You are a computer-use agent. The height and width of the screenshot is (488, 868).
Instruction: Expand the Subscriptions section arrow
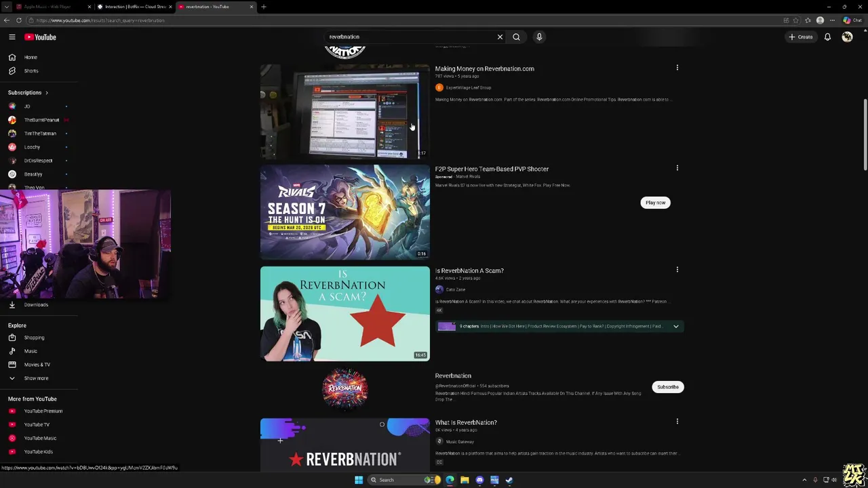tap(46, 93)
